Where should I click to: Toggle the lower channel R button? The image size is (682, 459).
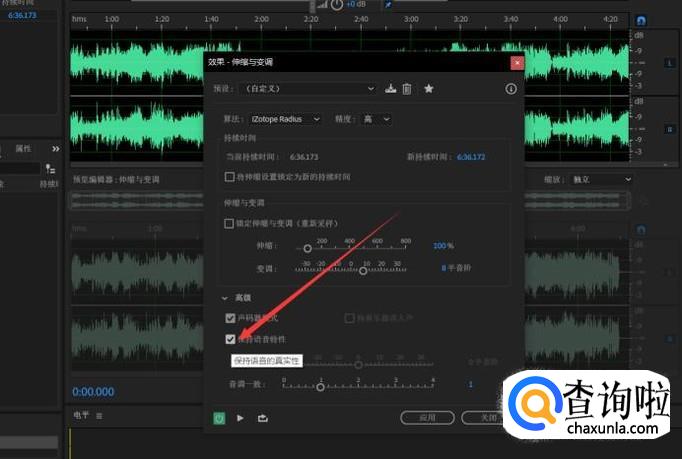[x=669, y=129]
